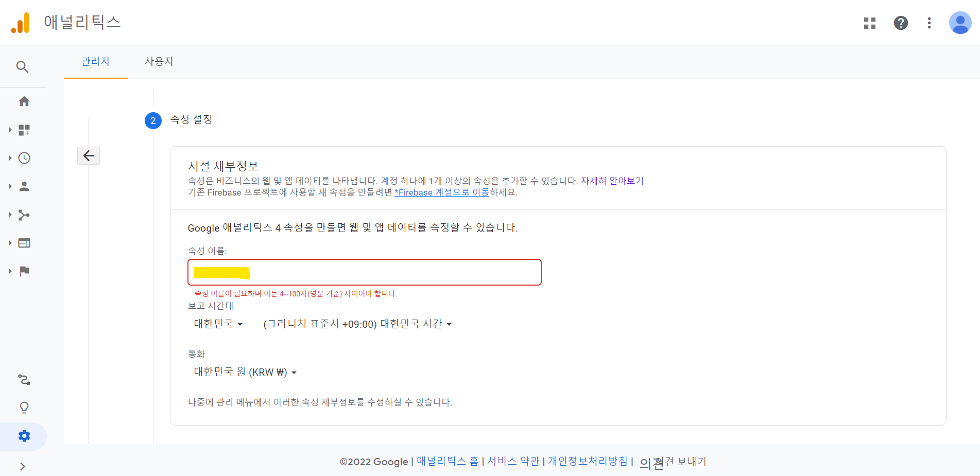Open the 대한민국 country dropdown
This screenshot has width=980, height=476.
coord(218,324)
